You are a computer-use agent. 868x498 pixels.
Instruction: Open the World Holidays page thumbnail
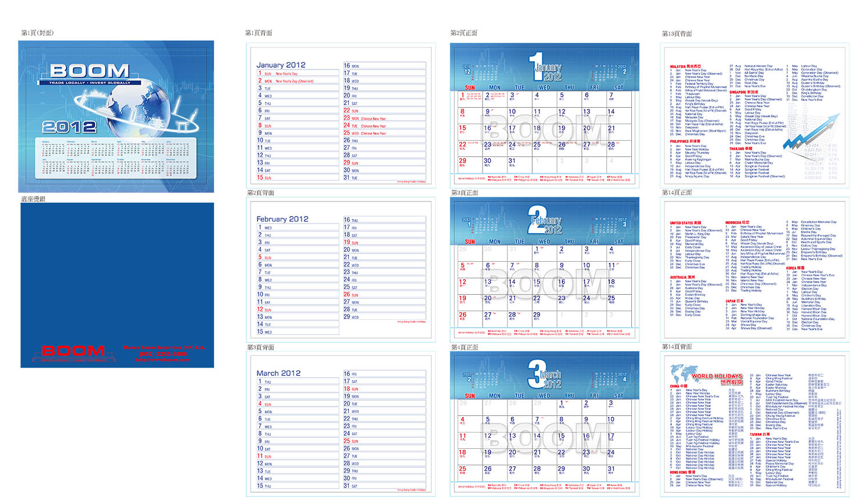[x=755, y=424]
